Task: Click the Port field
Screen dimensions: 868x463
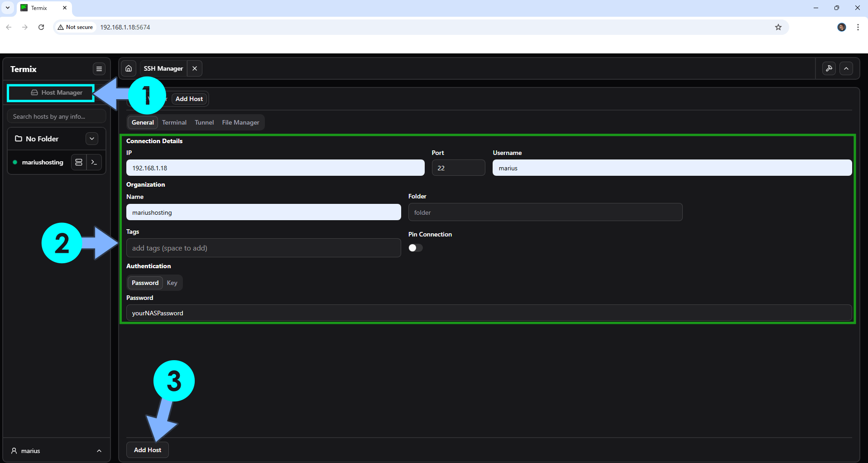Action: [x=458, y=168]
